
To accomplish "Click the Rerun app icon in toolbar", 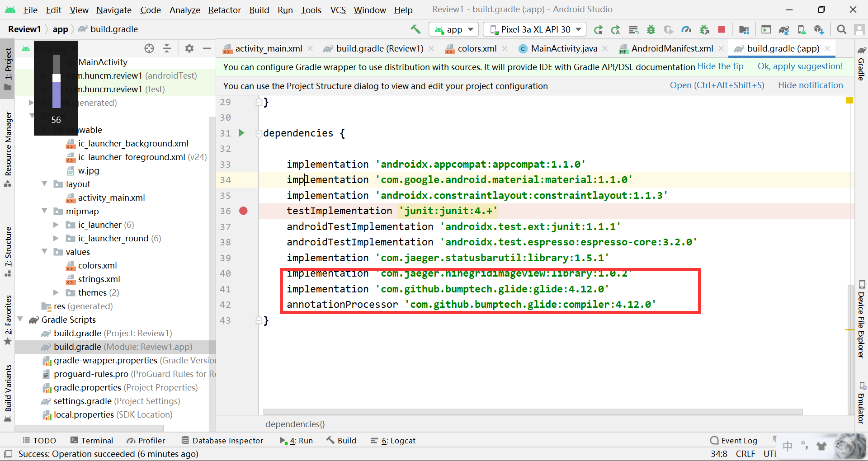I will (x=598, y=30).
